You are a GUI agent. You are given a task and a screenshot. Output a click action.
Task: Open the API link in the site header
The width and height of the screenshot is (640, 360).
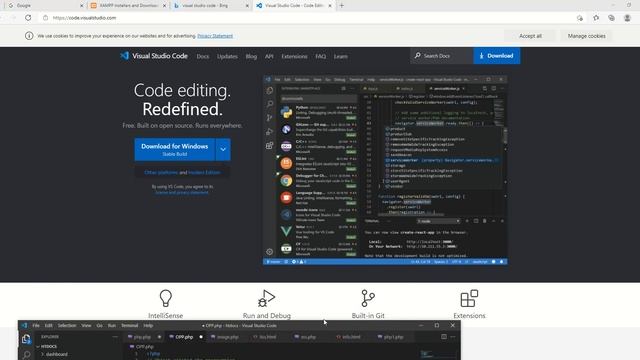coord(269,56)
